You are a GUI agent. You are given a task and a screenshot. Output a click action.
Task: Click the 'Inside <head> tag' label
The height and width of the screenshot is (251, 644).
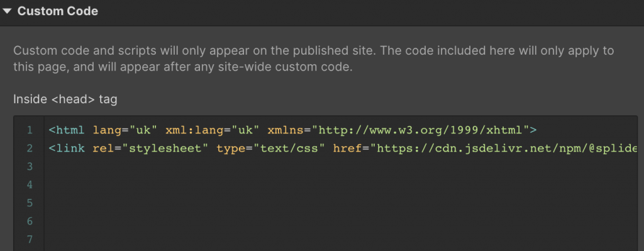point(65,99)
